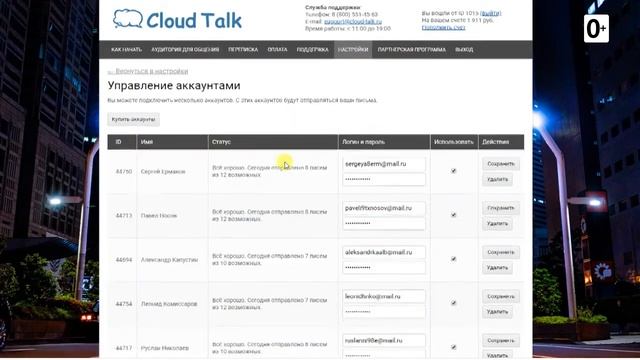Click the status text for Александр Капустин
The width and height of the screenshot is (640, 360).
pyautogui.click(x=269, y=259)
